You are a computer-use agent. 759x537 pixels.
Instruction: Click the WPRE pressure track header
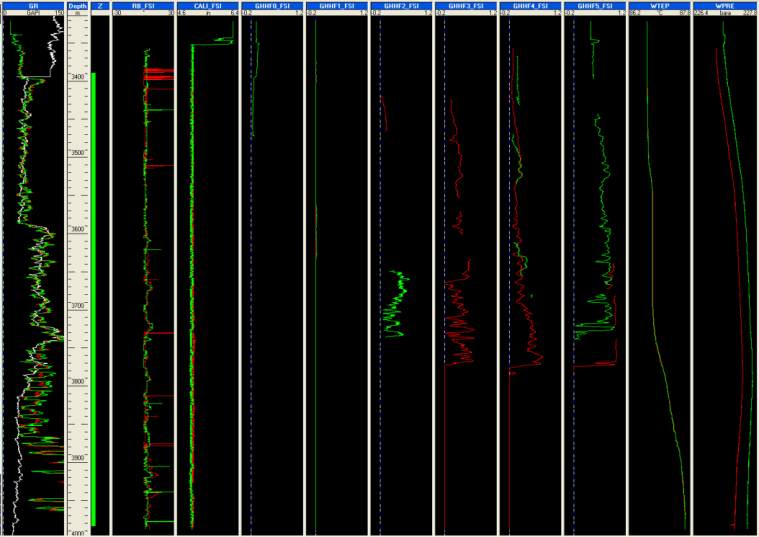pos(723,5)
